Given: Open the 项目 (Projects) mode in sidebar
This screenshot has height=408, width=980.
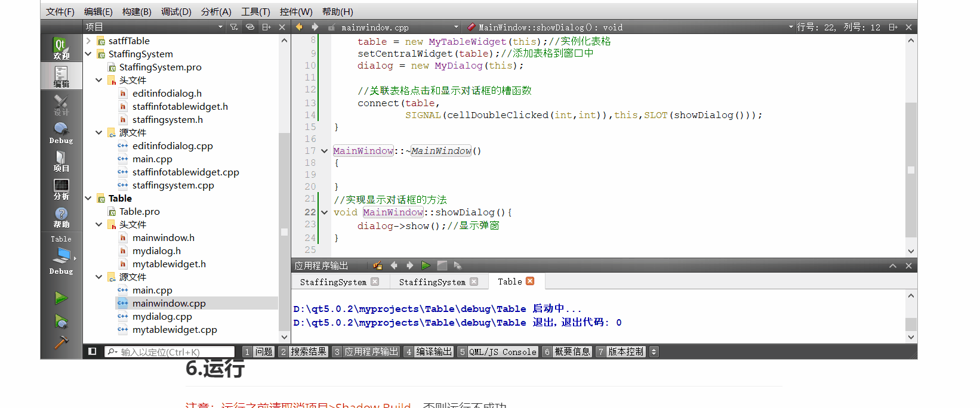Looking at the screenshot, I should point(61,160).
